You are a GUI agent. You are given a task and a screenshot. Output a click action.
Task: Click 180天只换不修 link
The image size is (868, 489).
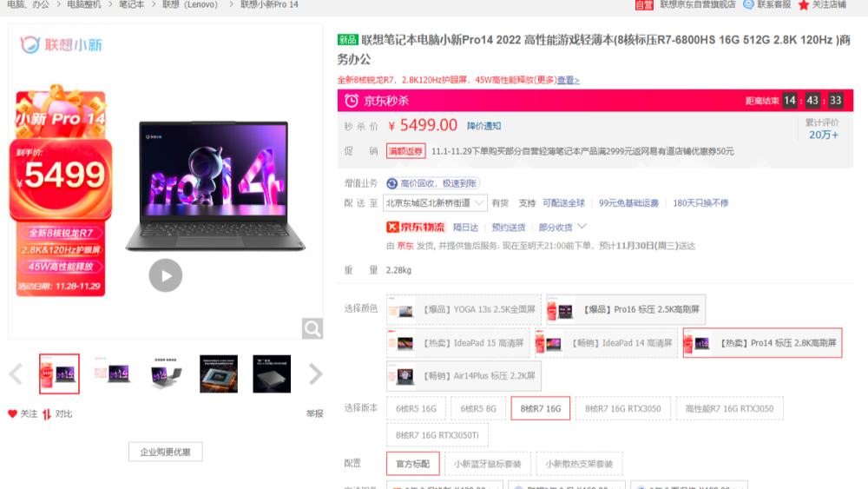700,203
